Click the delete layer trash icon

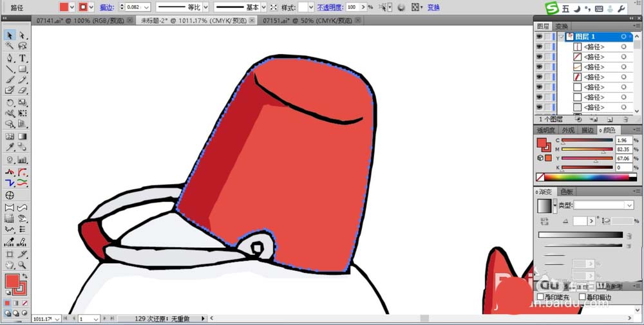click(625, 119)
